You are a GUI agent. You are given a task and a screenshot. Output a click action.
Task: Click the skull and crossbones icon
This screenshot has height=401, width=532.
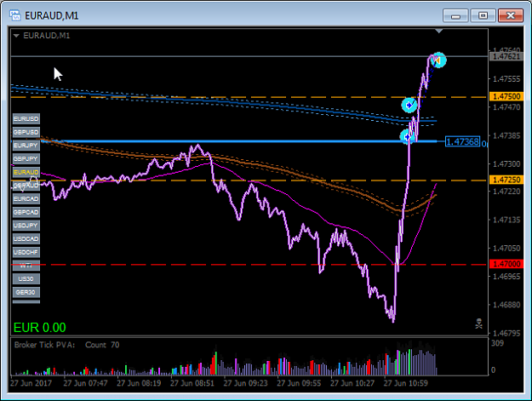[478, 324]
